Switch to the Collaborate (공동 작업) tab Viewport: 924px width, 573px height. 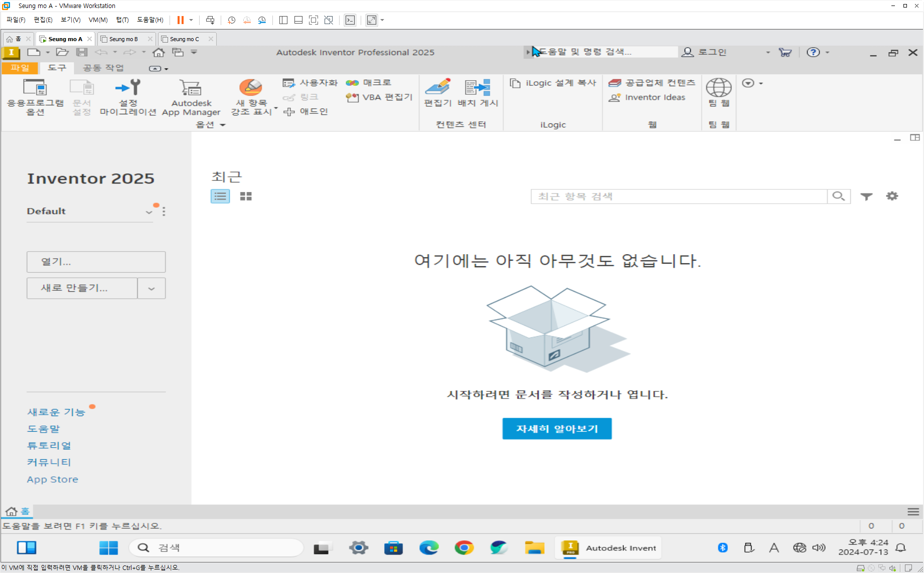103,68
